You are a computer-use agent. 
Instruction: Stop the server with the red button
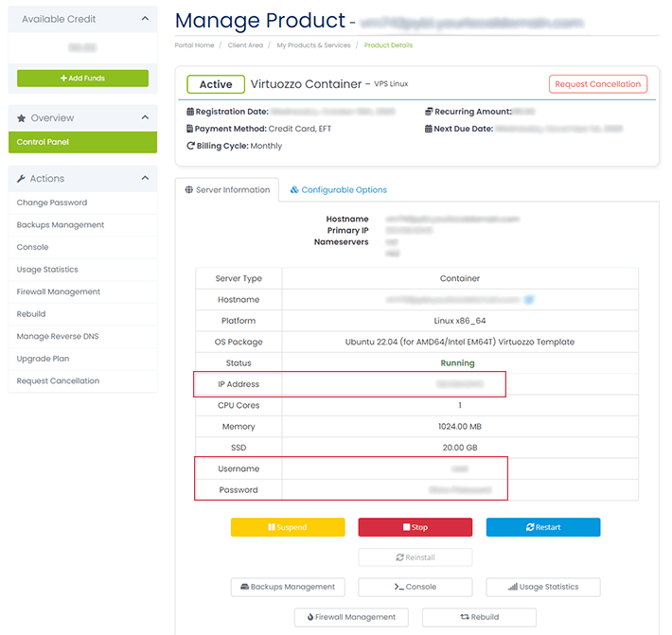click(415, 527)
